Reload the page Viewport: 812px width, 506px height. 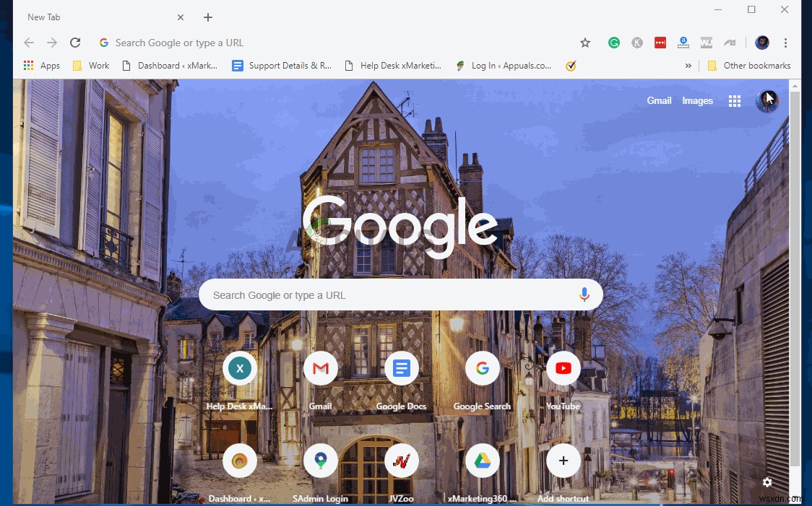tap(75, 43)
